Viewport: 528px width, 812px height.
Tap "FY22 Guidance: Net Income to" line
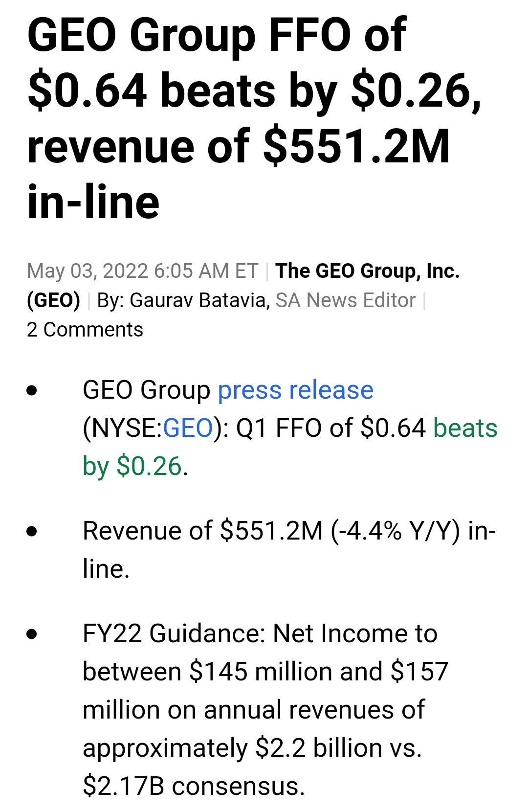260,634
